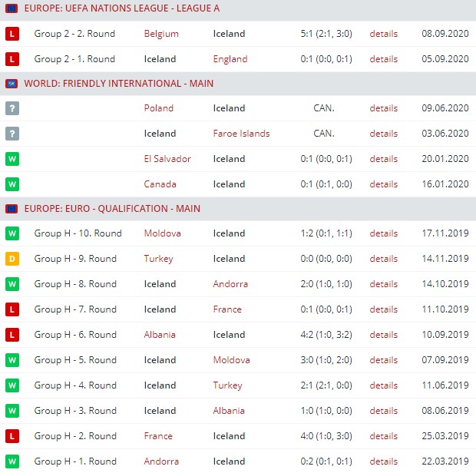This screenshot has width=476, height=473.
Task: Open details for Moldova vs Iceland 1:2
Action: click(x=383, y=233)
